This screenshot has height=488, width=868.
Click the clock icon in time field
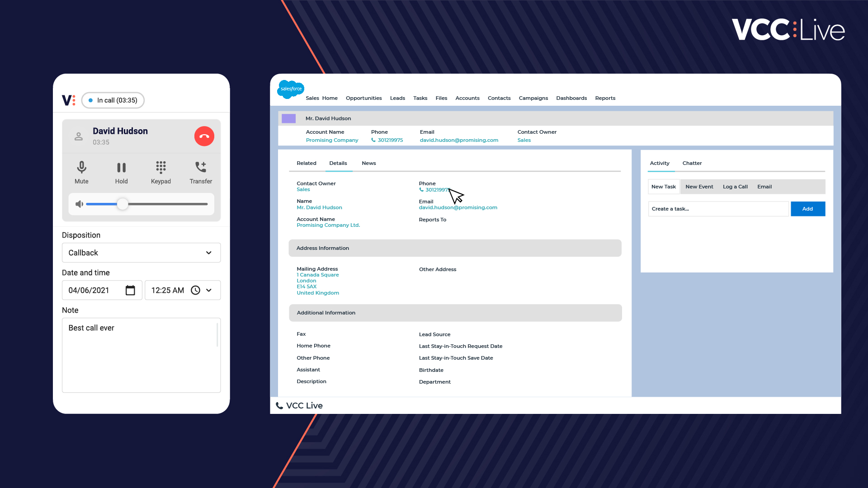[195, 290]
